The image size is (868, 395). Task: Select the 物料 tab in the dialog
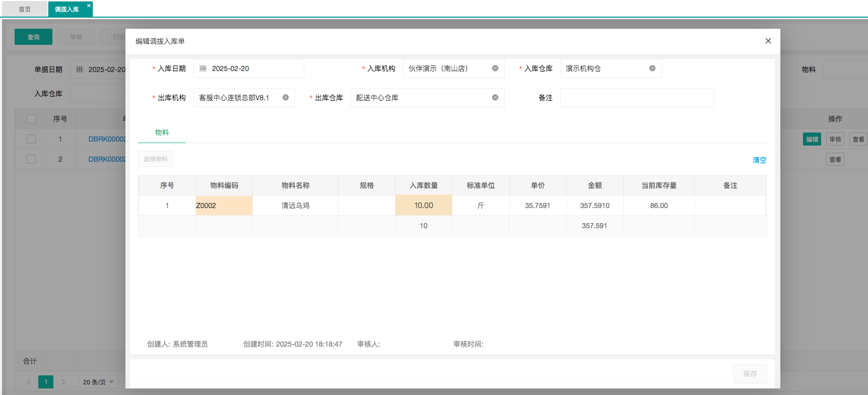[x=162, y=133]
